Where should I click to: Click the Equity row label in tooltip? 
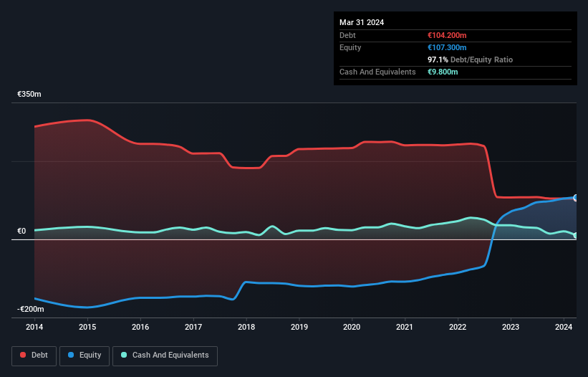click(350, 47)
